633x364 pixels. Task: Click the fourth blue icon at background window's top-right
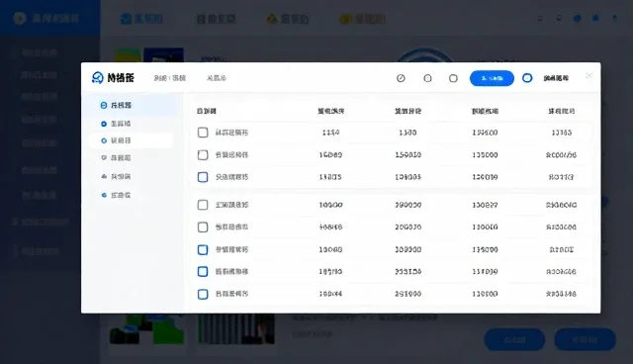595,19
